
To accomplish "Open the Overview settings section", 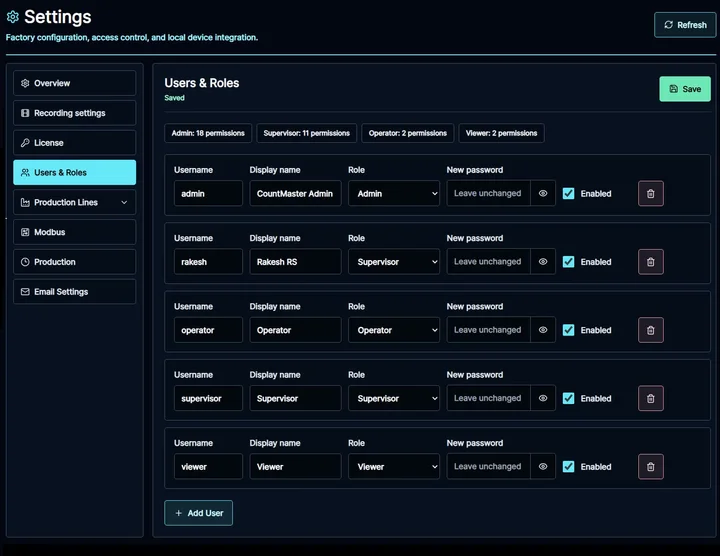I will 74,83.
